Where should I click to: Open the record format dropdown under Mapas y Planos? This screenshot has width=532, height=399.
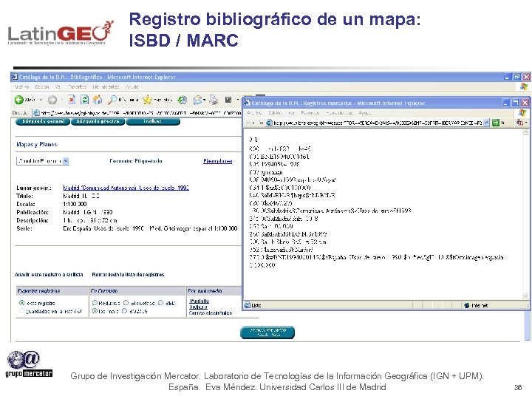tap(66, 161)
